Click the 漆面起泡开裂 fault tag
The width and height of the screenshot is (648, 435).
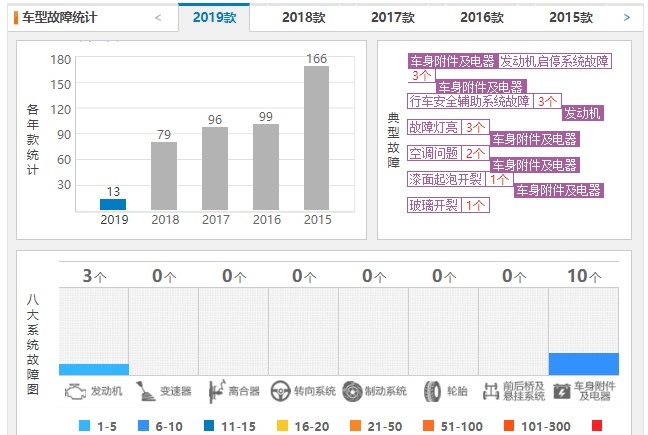pyautogui.click(x=446, y=179)
